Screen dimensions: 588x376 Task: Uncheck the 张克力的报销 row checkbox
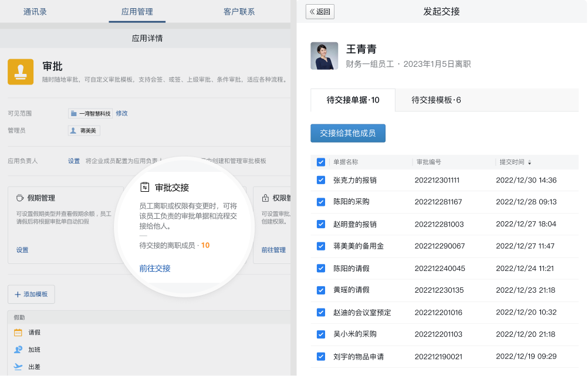(320, 180)
